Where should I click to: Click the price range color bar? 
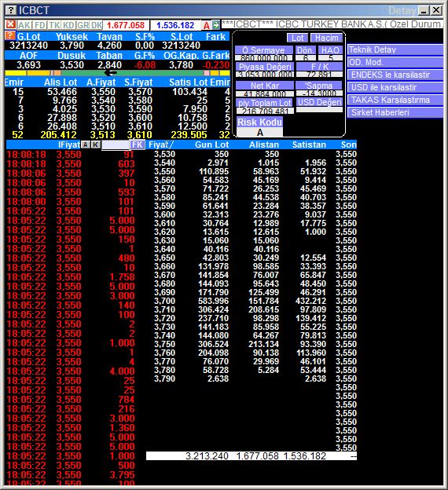coord(117,73)
